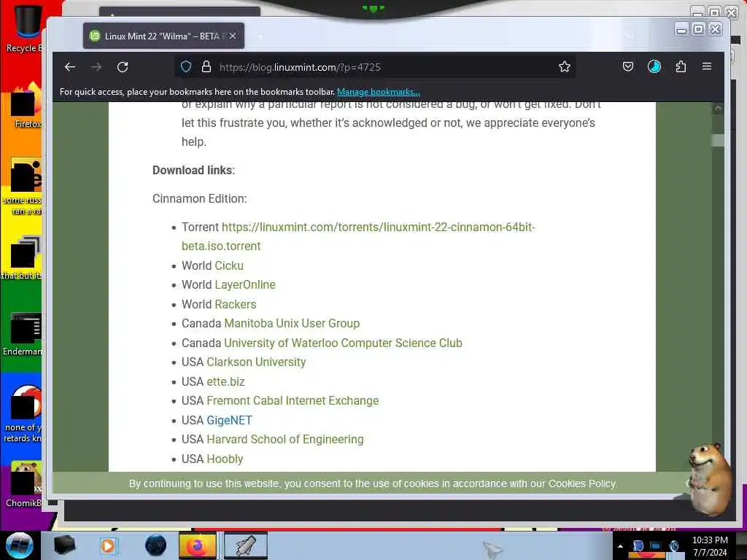Open the Rackers mirror link
Screen dimensions: 747x560
pyautogui.click(x=236, y=304)
